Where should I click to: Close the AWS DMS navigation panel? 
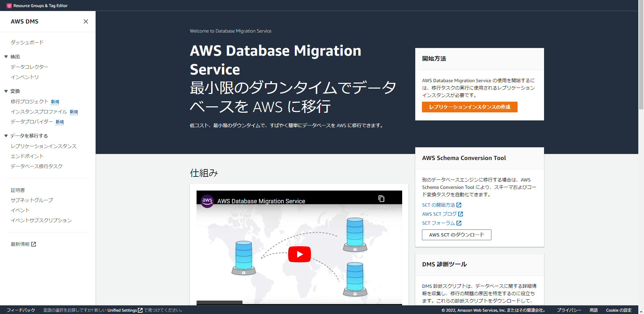86,21
